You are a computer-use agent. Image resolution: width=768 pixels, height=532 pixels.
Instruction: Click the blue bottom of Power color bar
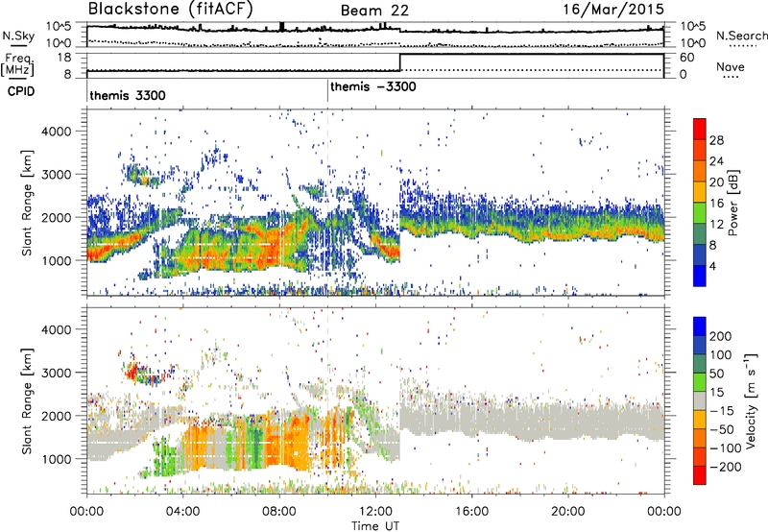click(700, 276)
